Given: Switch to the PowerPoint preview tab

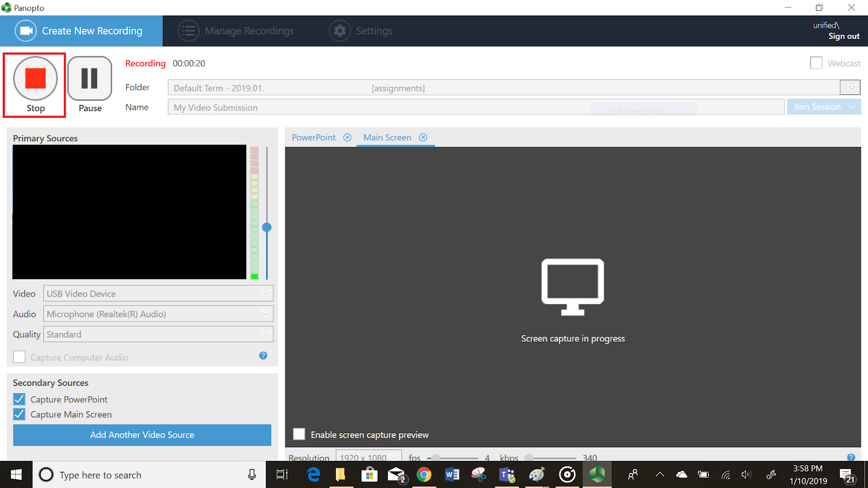Looking at the screenshot, I should point(314,138).
